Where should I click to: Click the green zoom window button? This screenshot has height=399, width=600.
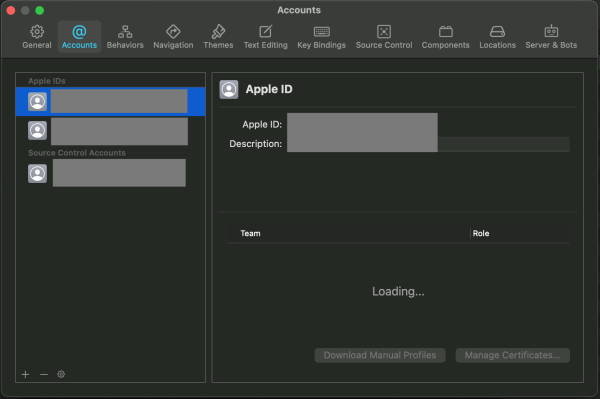pos(39,10)
